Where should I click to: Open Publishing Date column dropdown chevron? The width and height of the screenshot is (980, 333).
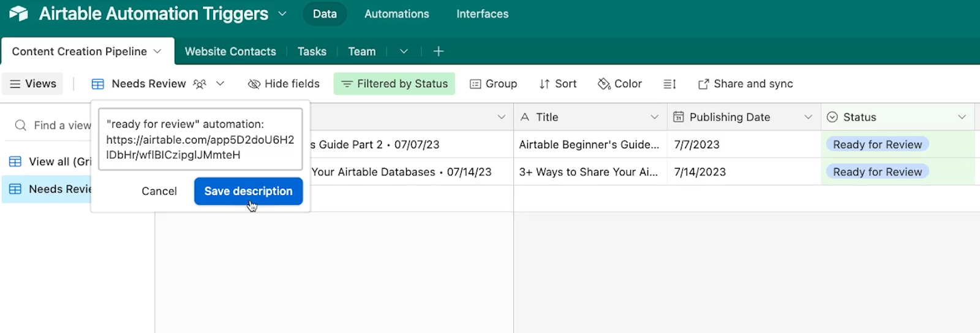point(809,117)
